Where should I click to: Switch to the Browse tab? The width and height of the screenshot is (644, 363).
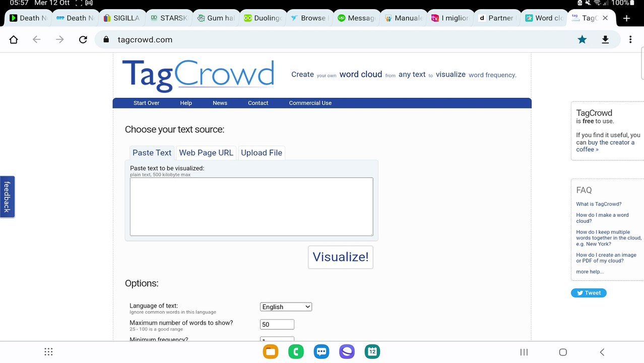[x=309, y=18]
